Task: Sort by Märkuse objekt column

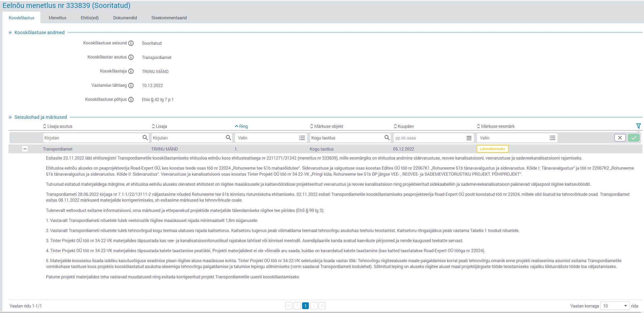Action: pyautogui.click(x=326, y=126)
